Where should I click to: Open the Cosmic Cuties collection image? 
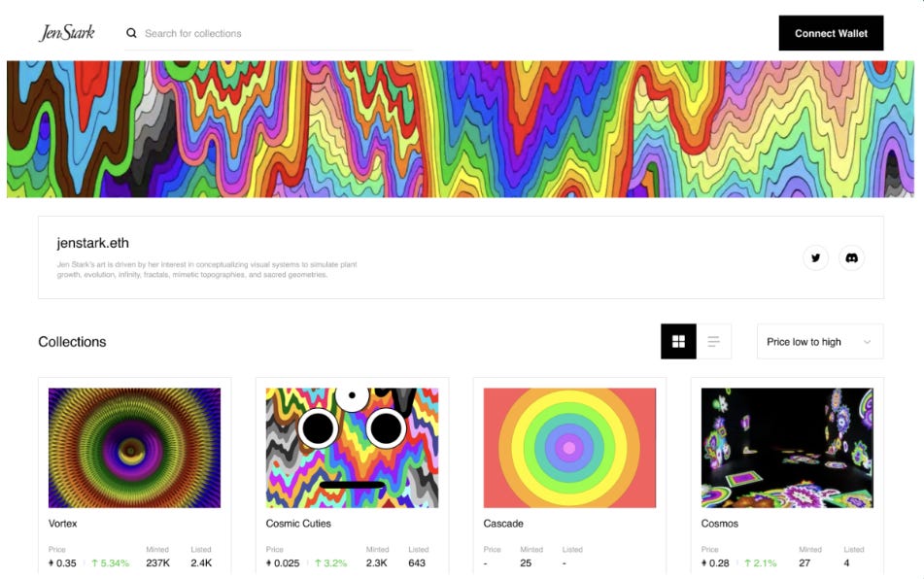(352, 448)
